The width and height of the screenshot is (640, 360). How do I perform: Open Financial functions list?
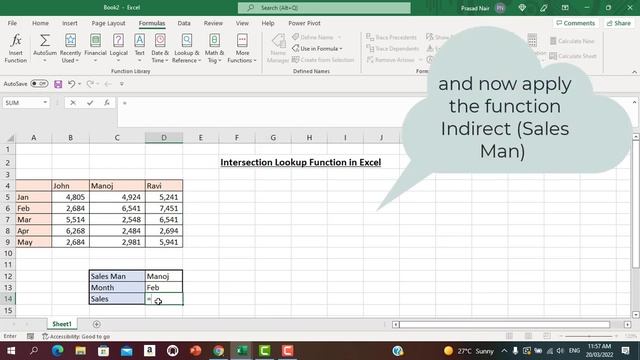[x=95, y=48]
